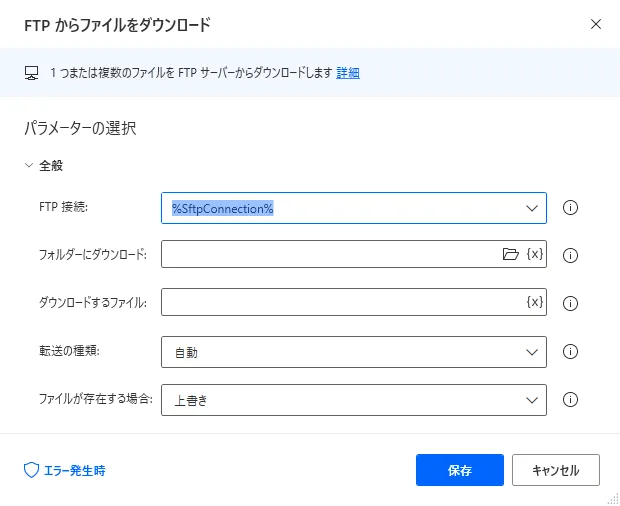This screenshot has width=620, height=506.
Task: Click info icon for ダウンロードするファイル
Action: coord(572,303)
